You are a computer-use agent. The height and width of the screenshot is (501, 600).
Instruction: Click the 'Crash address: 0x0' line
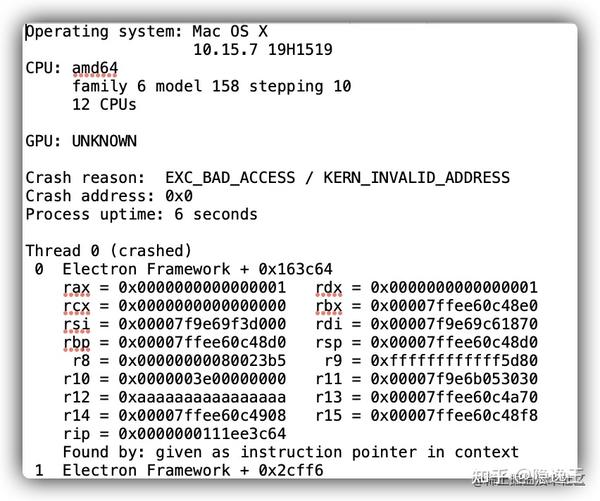(x=109, y=196)
